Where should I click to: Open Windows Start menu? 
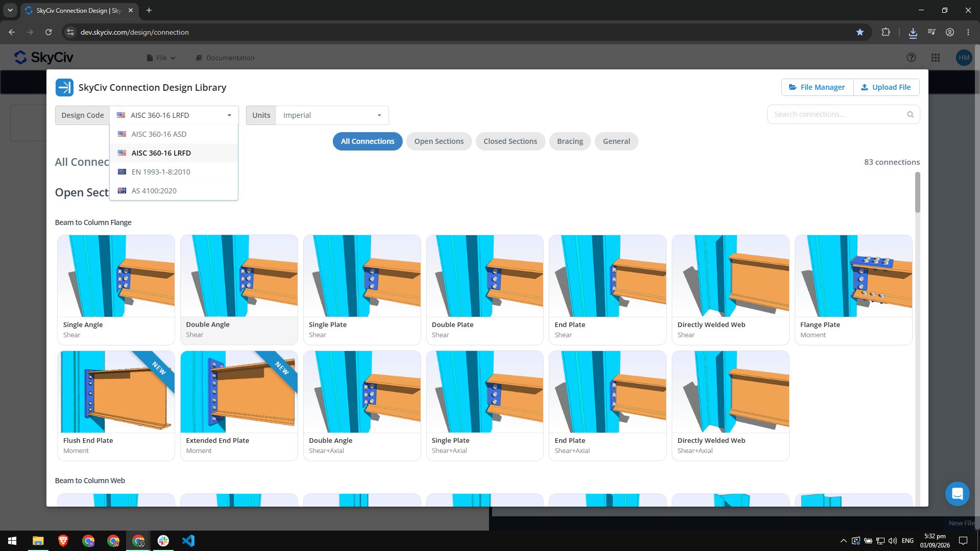(12, 541)
